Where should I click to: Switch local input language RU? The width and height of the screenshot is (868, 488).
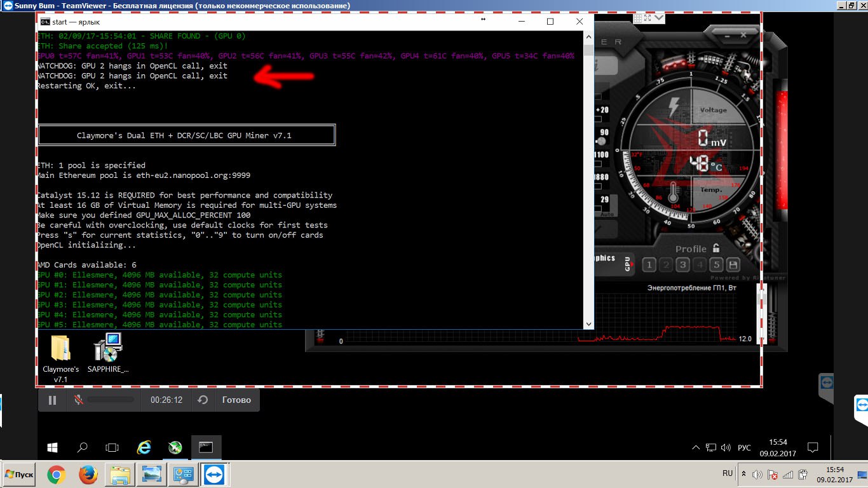point(728,473)
